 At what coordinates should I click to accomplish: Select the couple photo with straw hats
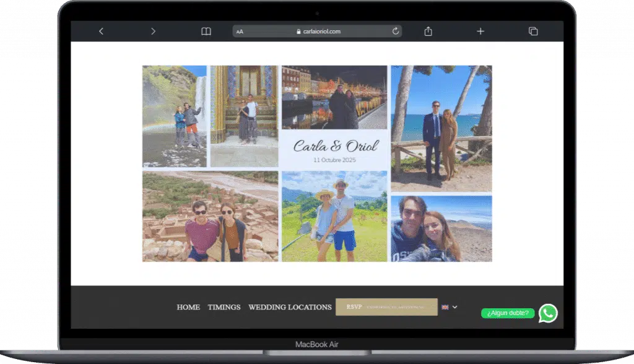point(334,216)
